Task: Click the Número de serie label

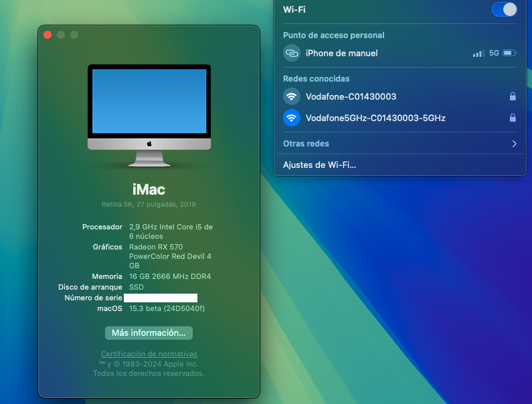Action: [93, 298]
